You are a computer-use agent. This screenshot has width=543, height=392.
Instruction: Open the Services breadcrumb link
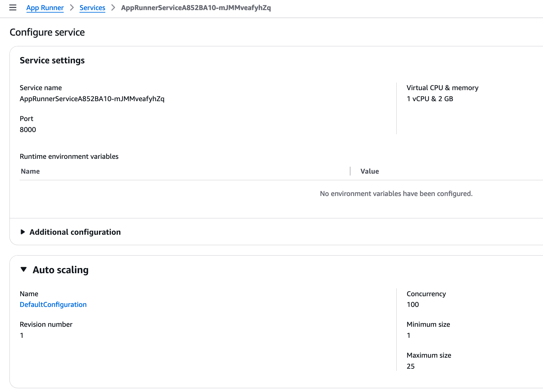click(x=92, y=8)
